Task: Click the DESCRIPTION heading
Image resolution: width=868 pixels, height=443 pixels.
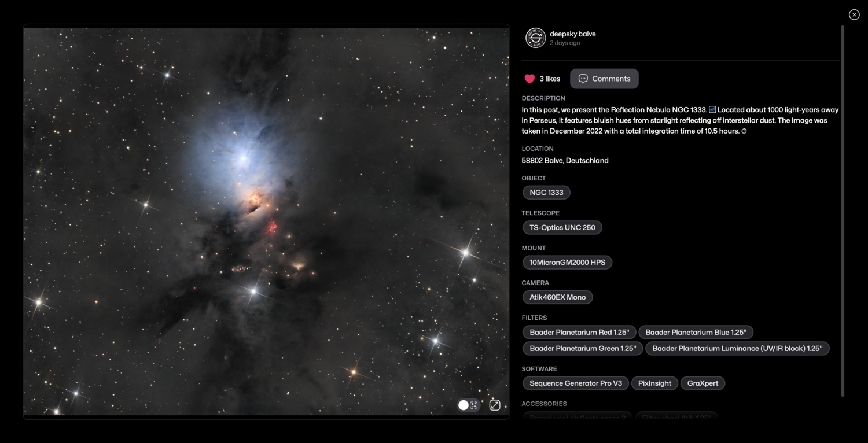Action: pyautogui.click(x=543, y=98)
